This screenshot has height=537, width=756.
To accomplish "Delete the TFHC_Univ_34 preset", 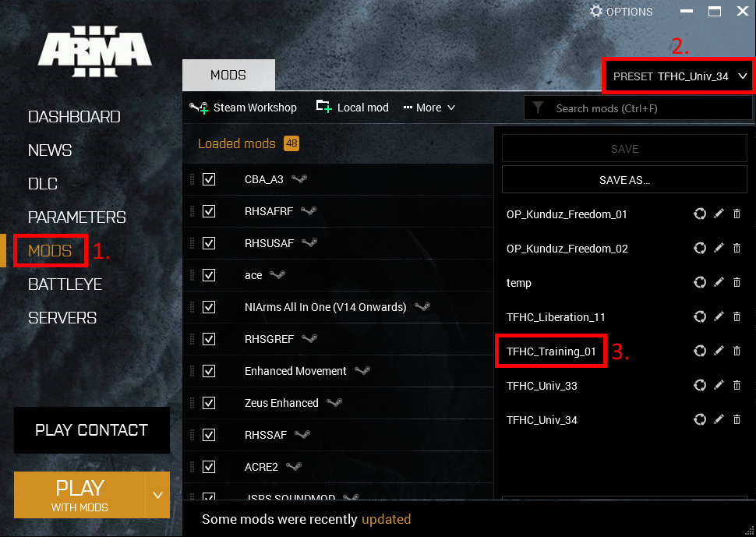I will [x=737, y=419].
